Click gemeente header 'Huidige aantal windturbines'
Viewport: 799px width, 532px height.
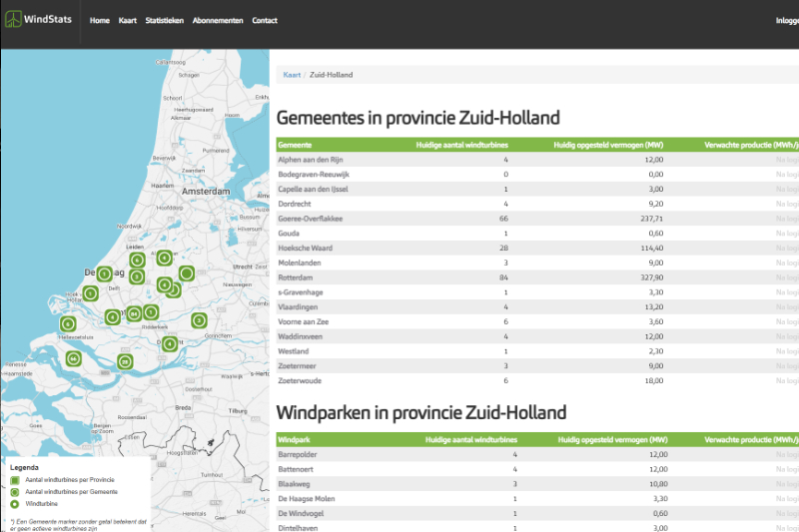click(462, 145)
